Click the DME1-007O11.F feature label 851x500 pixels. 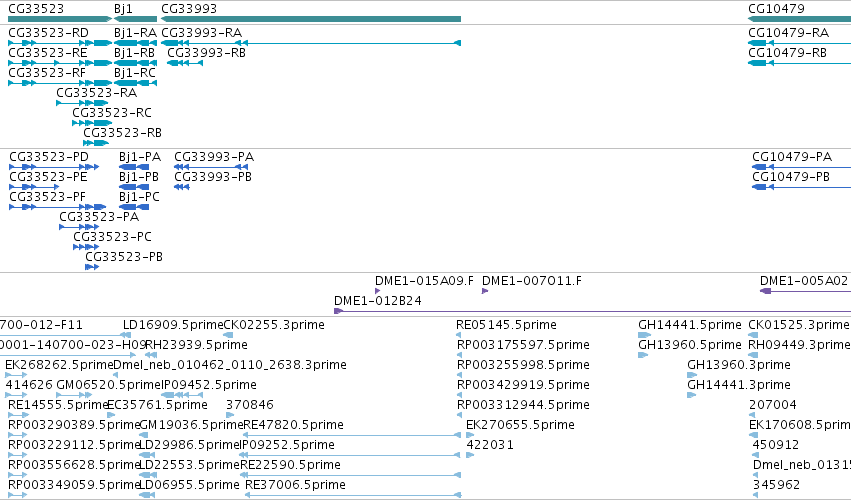pyautogui.click(x=531, y=281)
